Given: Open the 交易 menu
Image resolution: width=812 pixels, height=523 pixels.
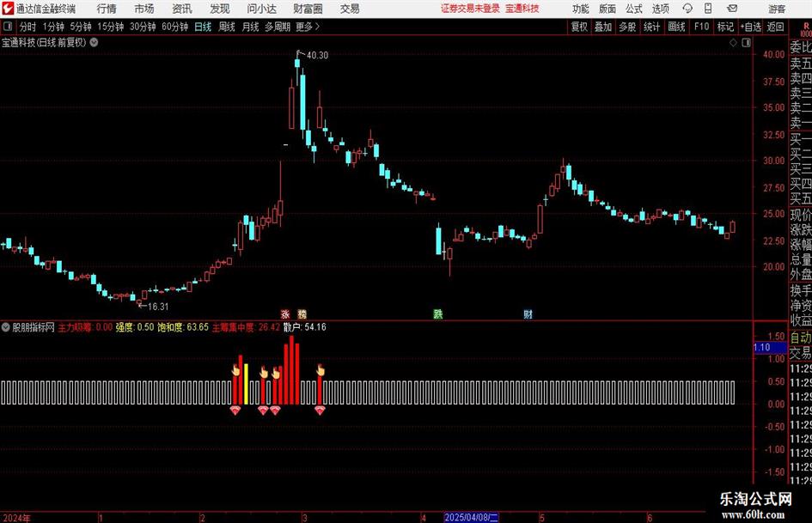Looking at the screenshot, I should 350,9.
